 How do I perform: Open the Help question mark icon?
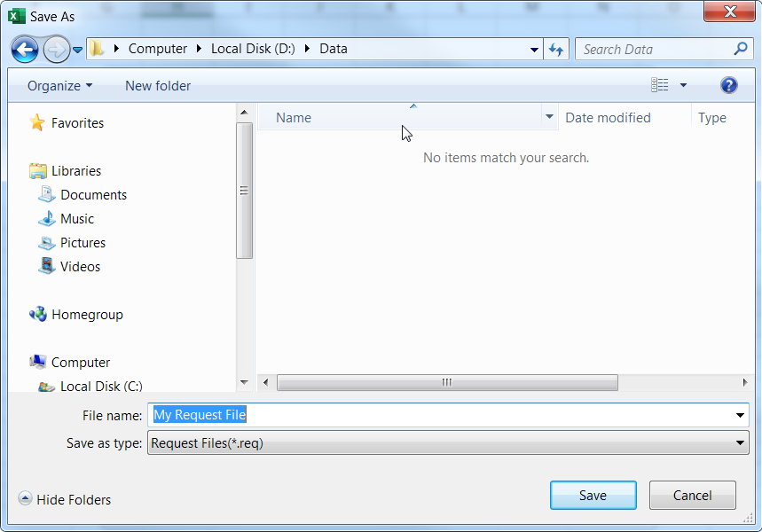tap(728, 85)
